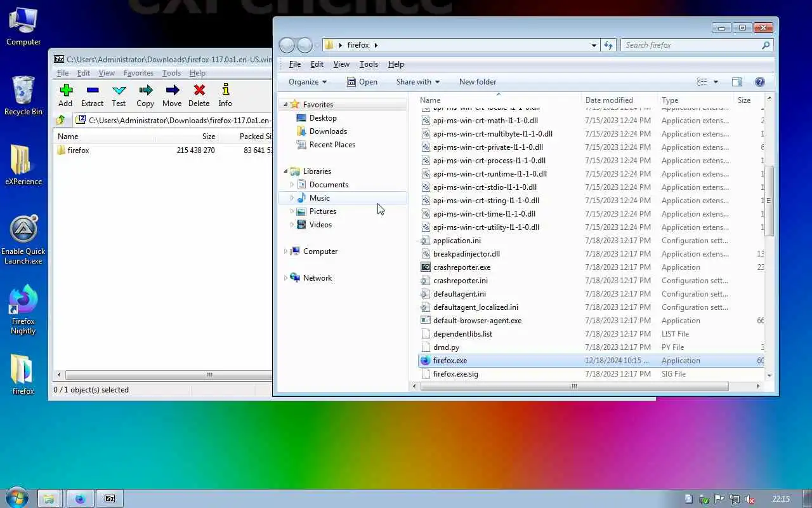
Task: Click the Explorer taskbar button
Action: [48, 498]
